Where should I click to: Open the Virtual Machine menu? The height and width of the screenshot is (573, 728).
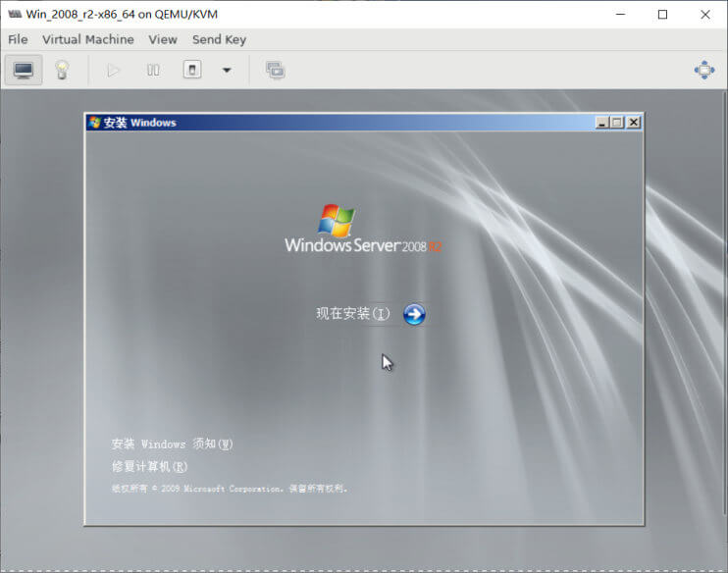point(88,40)
